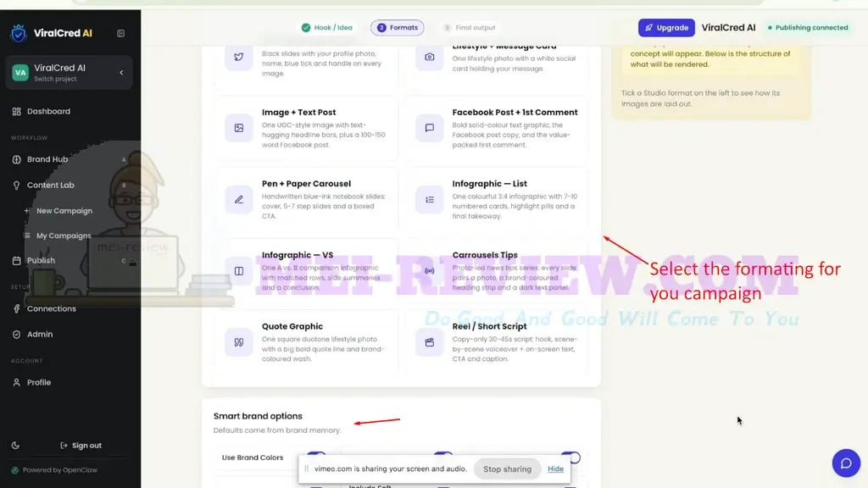This screenshot has width=868, height=488.
Task: Click the Upgrade button
Action: 666,28
